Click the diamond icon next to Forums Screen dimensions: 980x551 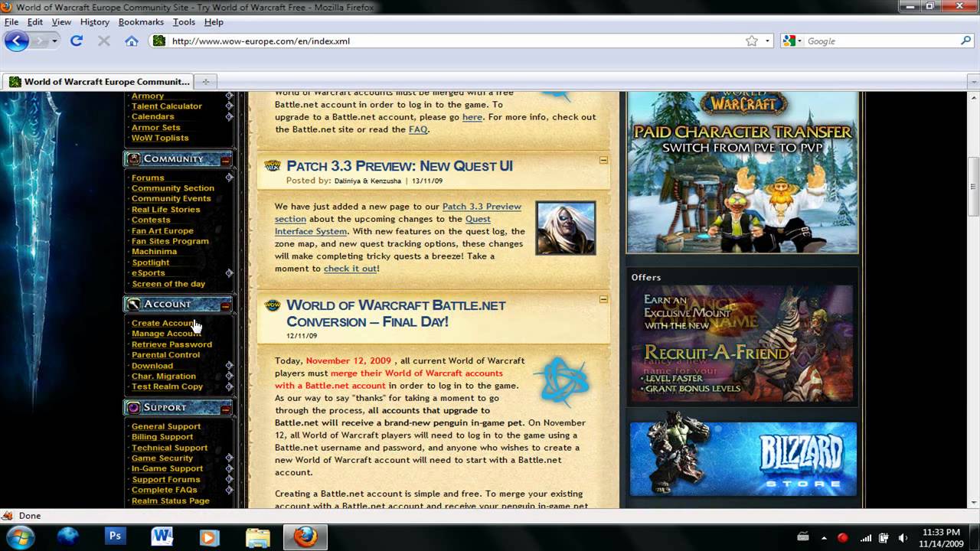229,178
